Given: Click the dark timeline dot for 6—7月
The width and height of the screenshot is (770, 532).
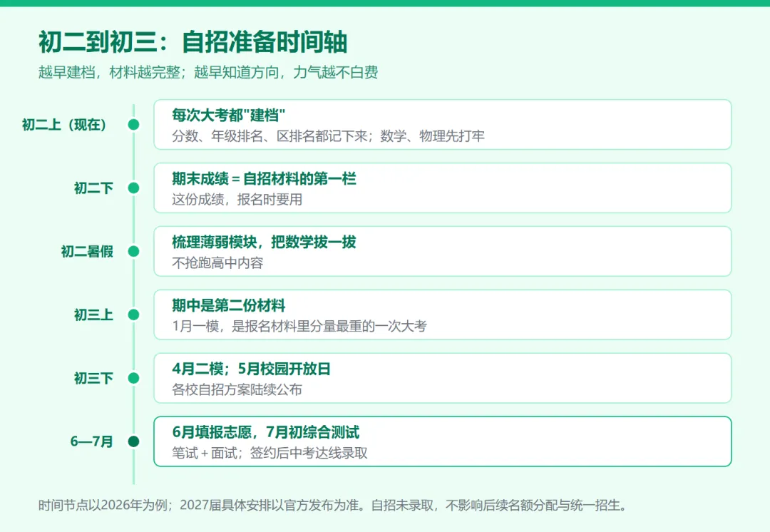Looking at the screenshot, I should 133,441.
